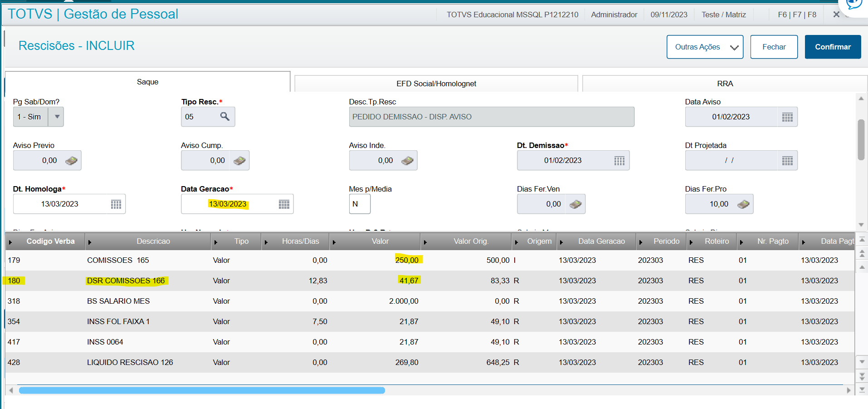
Task: Click the grid scroll-left arrow
Action: click(11, 390)
